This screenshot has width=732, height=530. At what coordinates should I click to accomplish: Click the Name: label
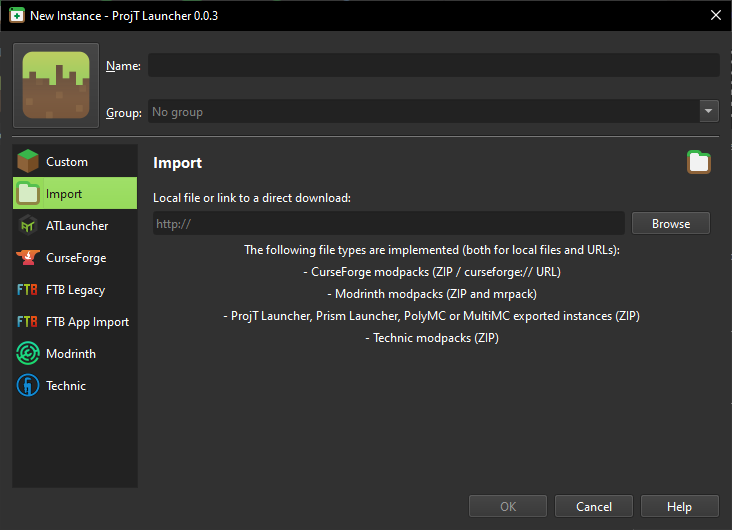pyautogui.click(x=123, y=66)
